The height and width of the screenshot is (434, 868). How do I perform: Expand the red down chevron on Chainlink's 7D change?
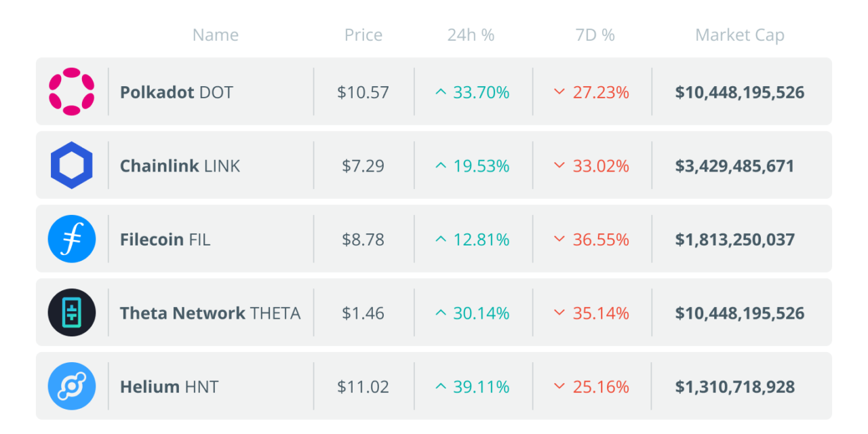tap(559, 165)
